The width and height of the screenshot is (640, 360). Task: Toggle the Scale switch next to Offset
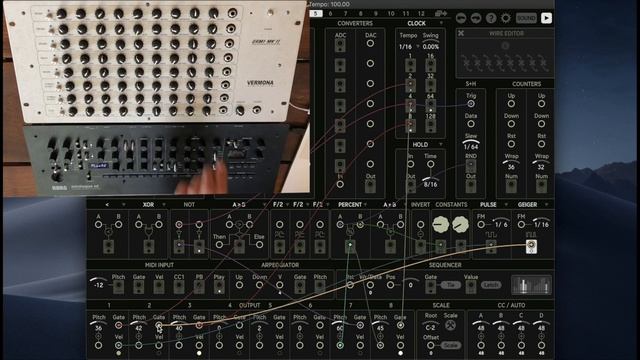tap(451, 345)
